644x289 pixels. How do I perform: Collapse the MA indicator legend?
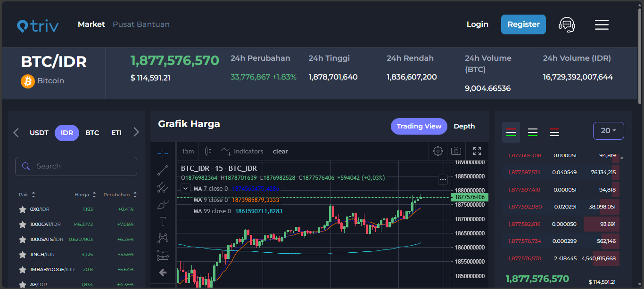click(x=186, y=188)
